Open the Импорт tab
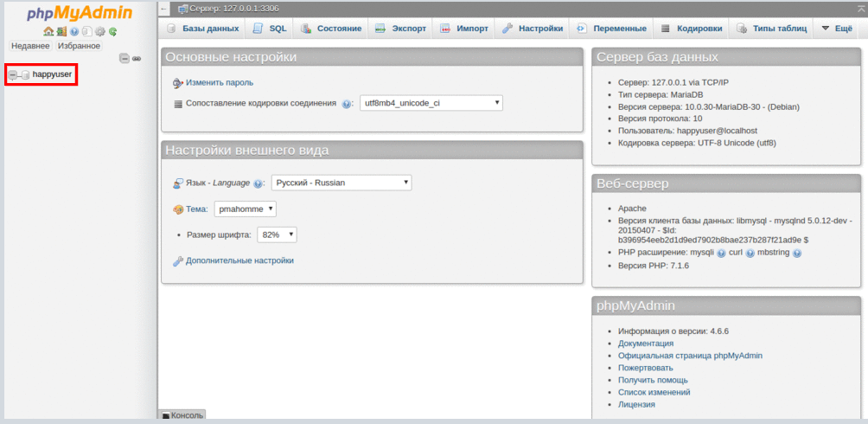The height and width of the screenshot is (424, 868). click(x=464, y=29)
